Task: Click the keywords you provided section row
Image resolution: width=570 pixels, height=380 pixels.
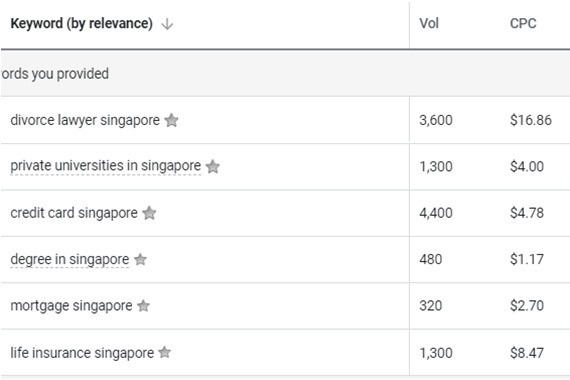Action: [x=285, y=74]
